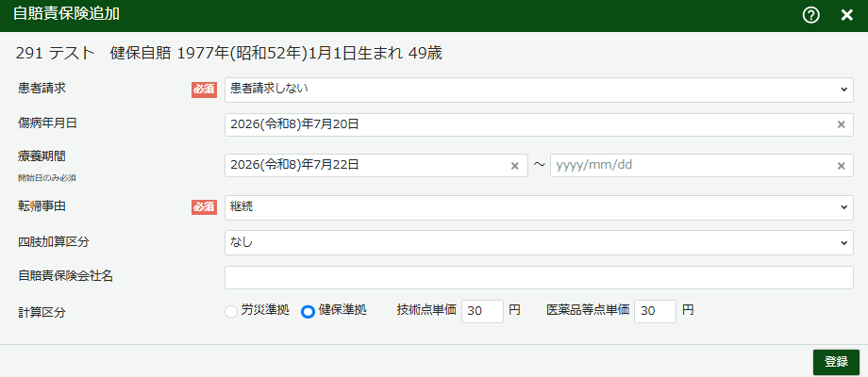This screenshot has height=377, width=868.
Task: Clear the 療養期間 start date
Action: (514, 166)
